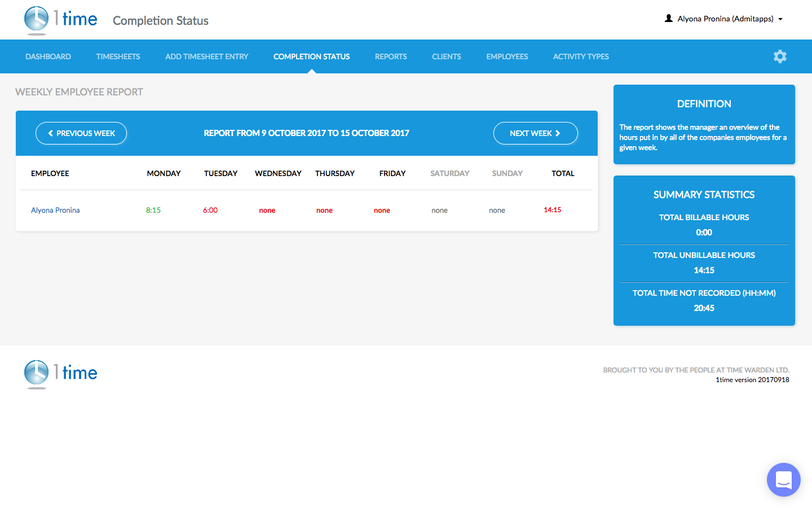Click the Friday column header
Viewport: 812px width, 508px height.
[392, 173]
